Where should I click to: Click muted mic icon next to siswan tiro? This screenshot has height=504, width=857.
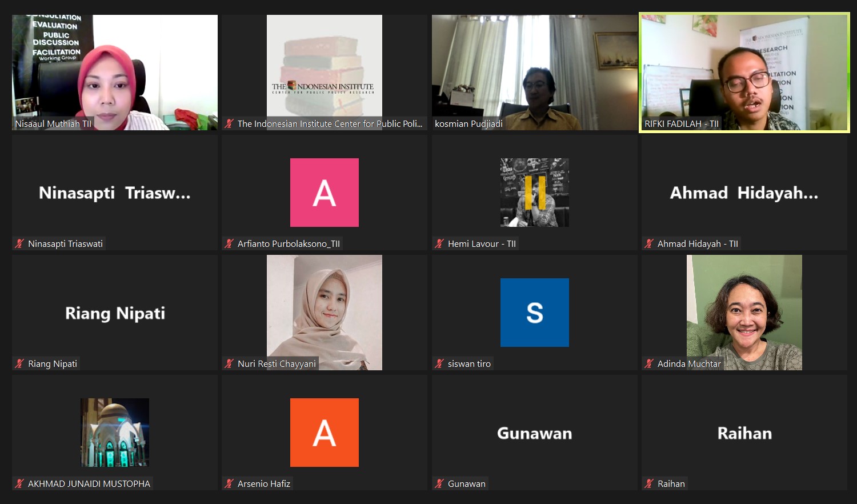click(439, 364)
